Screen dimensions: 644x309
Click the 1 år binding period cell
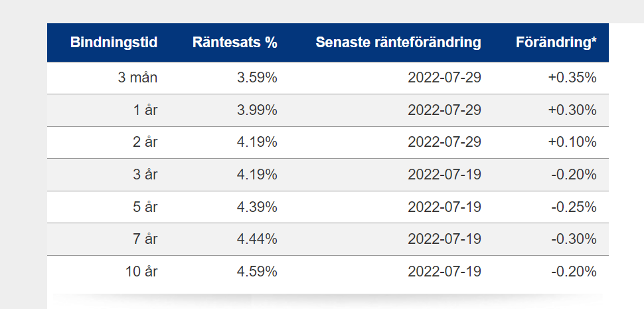coord(145,110)
